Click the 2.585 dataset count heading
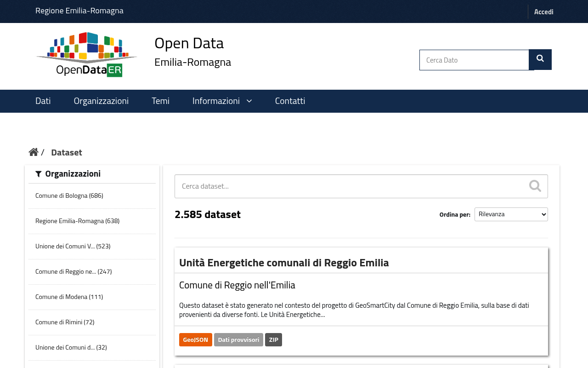 click(208, 214)
